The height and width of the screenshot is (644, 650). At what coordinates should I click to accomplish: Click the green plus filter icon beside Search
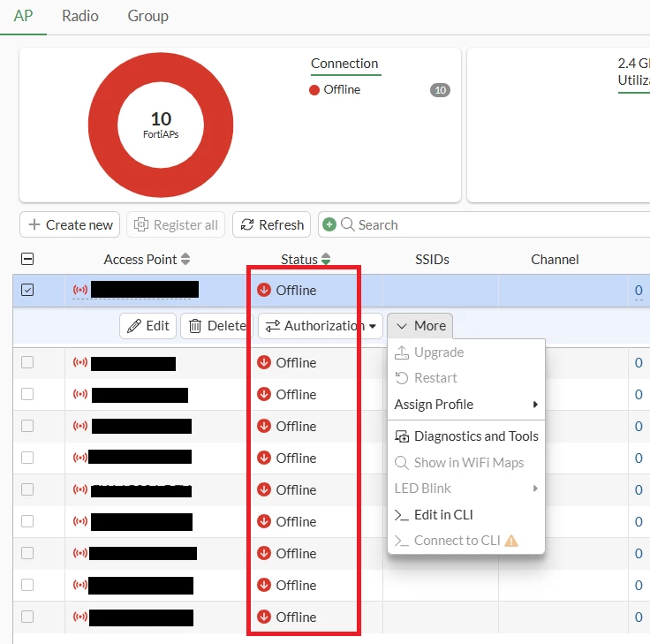point(329,224)
